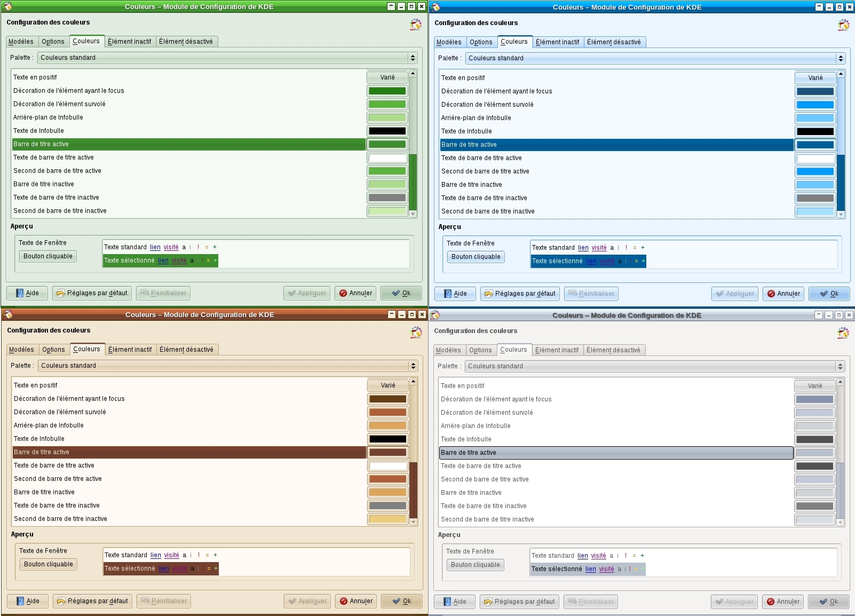Switch to Modèles tab in brown window

pyautogui.click(x=21, y=350)
